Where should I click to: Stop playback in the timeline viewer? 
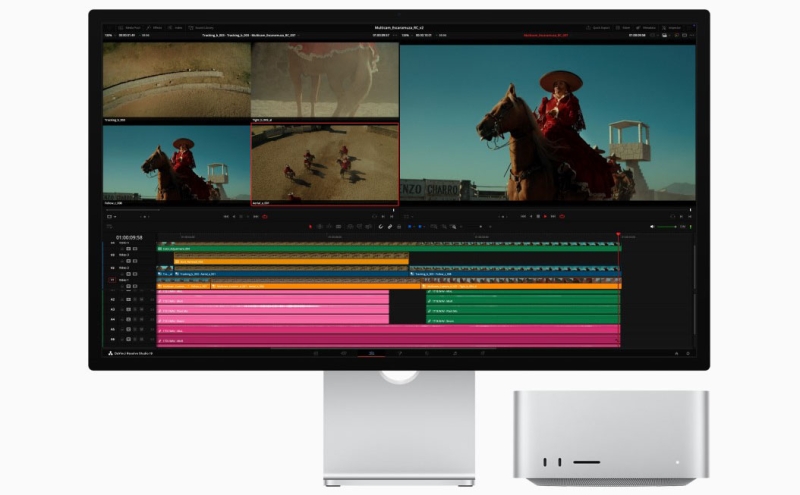coord(538,216)
